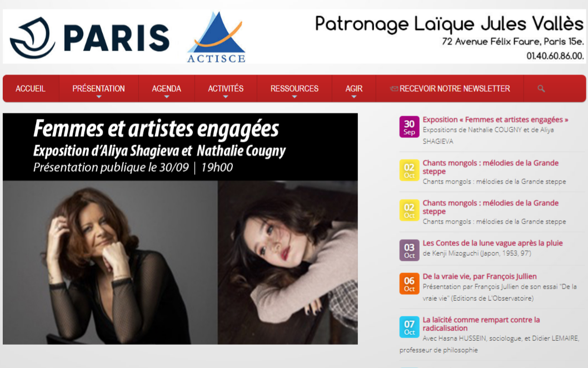Open De la vraie vie par François Jullien
This screenshot has width=588, height=368.
coord(479,276)
